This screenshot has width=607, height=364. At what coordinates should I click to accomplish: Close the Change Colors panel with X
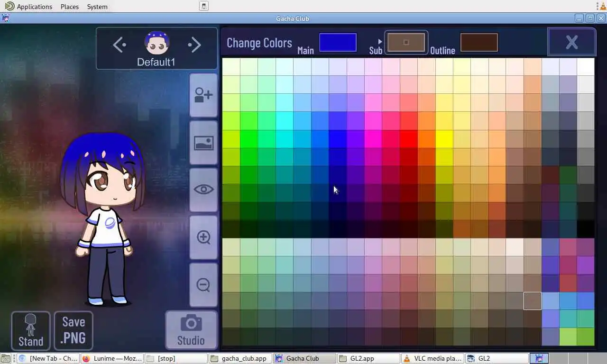(x=572, y=42)
